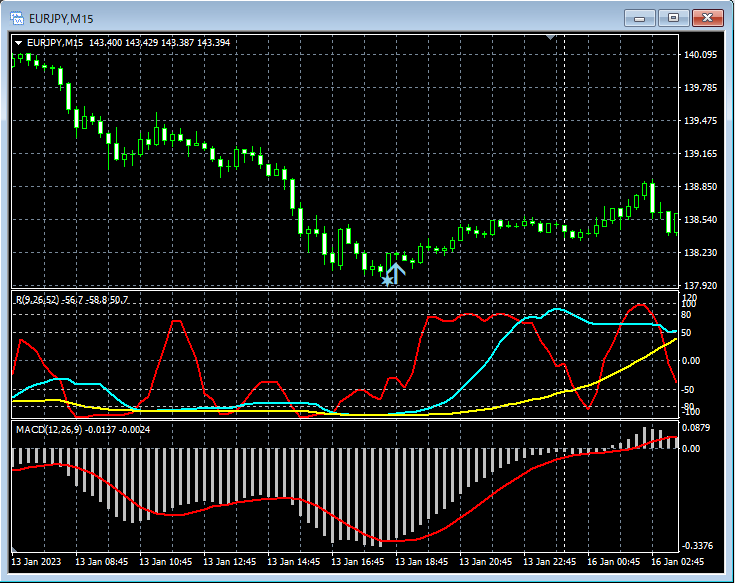Screen dimensions: 736x583
Task: Click the gray chart shift triangle marker
Action: (x=550, y=37)
